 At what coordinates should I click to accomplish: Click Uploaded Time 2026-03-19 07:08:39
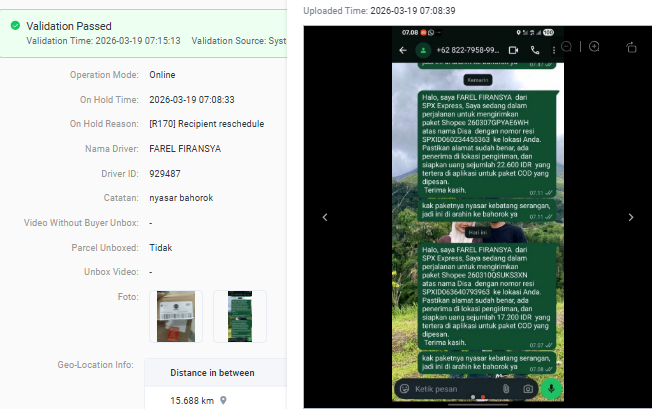[379, 11]
